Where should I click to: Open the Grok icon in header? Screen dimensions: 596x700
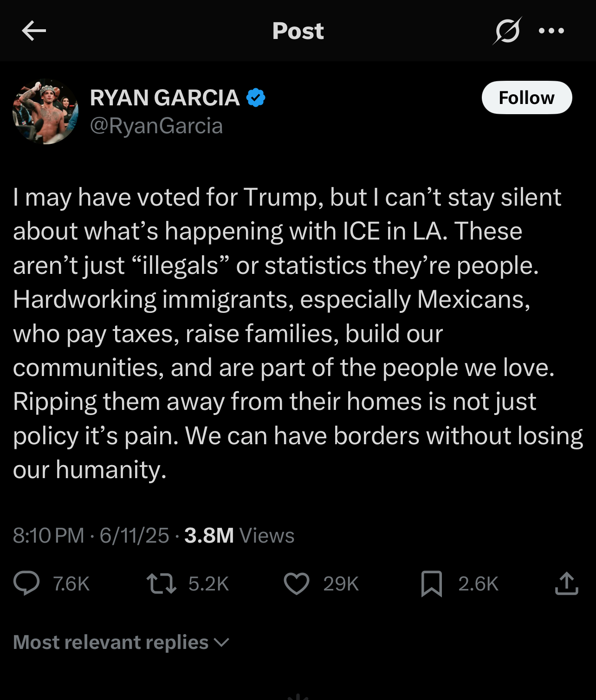pyautogui.click(x=507, y=31)
